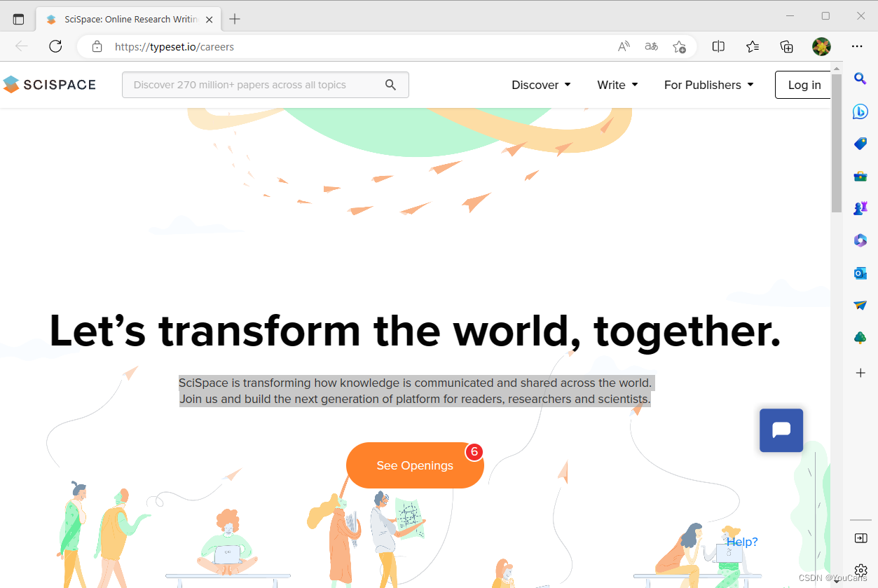Open Settings and more menu
This screenshot has height=588, width=878.
pyautogui.click(x=857, y=46)
